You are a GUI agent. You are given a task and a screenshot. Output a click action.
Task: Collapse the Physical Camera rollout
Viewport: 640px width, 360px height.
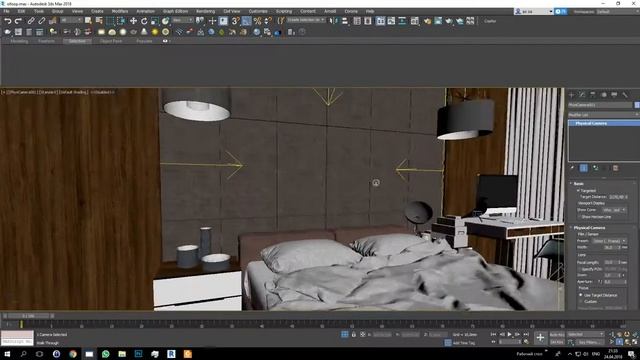[x=589, y=228]
